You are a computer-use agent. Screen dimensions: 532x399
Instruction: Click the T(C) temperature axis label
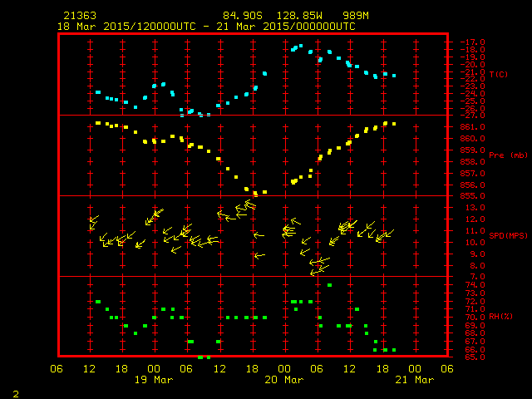coord(499,74)
